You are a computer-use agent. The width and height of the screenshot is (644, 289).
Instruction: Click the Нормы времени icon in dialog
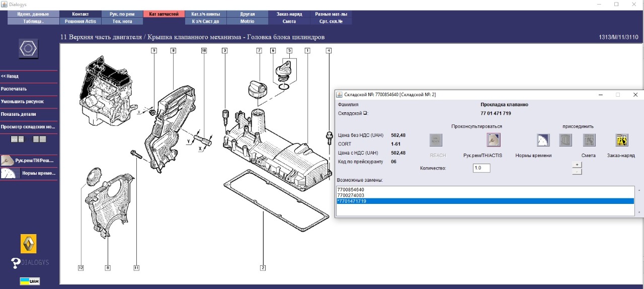tap(543, 140)
